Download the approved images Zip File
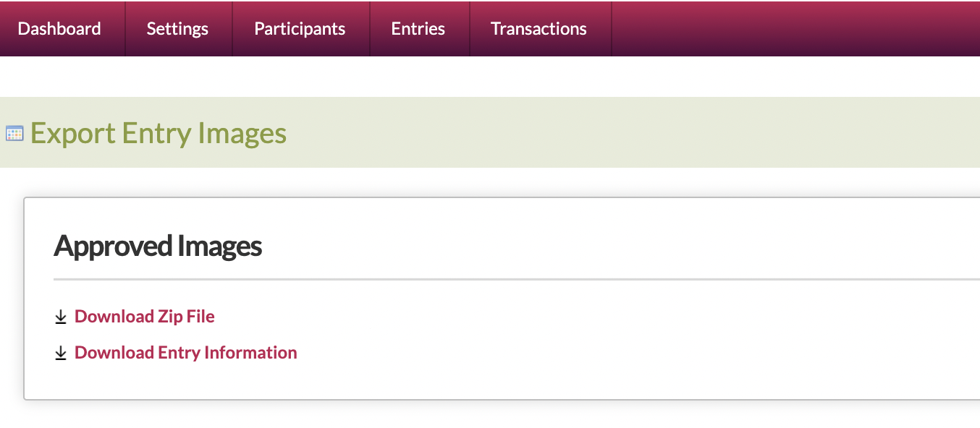 coord(145,317)
